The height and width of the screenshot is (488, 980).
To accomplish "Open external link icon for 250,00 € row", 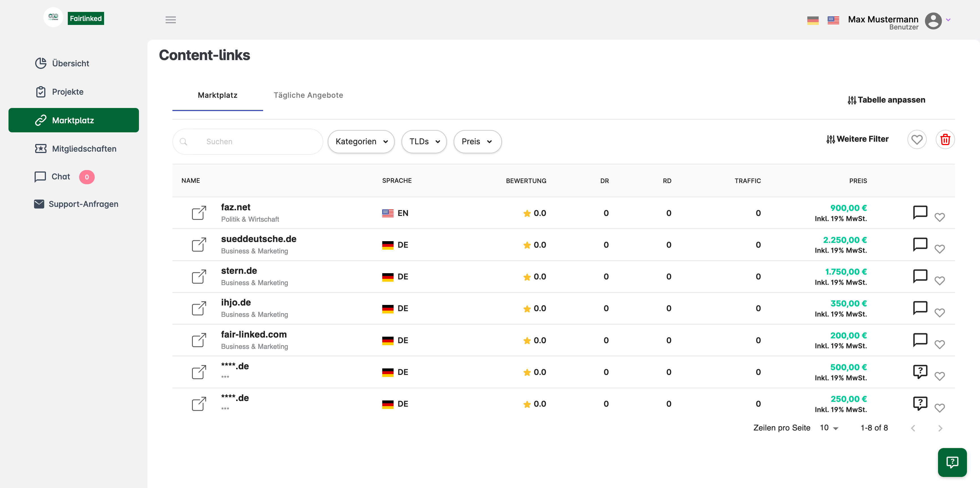I will [x=199, y=404].
